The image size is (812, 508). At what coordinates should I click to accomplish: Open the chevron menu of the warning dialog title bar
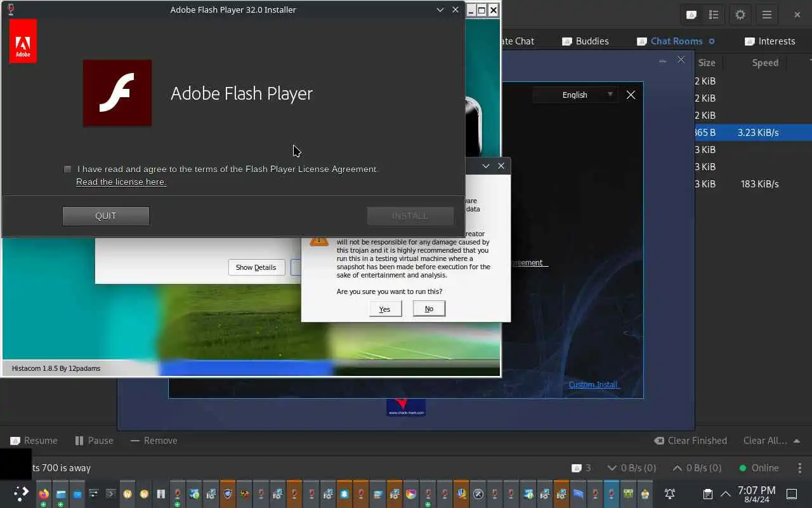[x=486, y=166]
